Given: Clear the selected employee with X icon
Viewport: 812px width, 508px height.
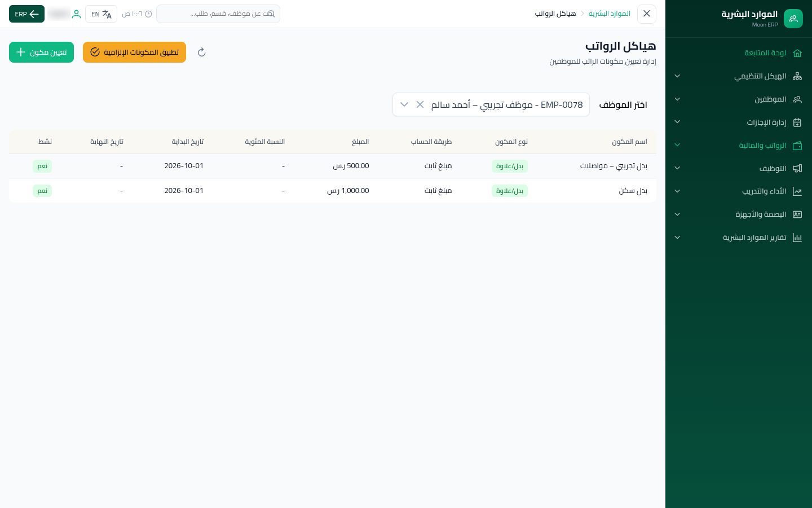Looking at the screenshot, I should click(x=420, y=104).
